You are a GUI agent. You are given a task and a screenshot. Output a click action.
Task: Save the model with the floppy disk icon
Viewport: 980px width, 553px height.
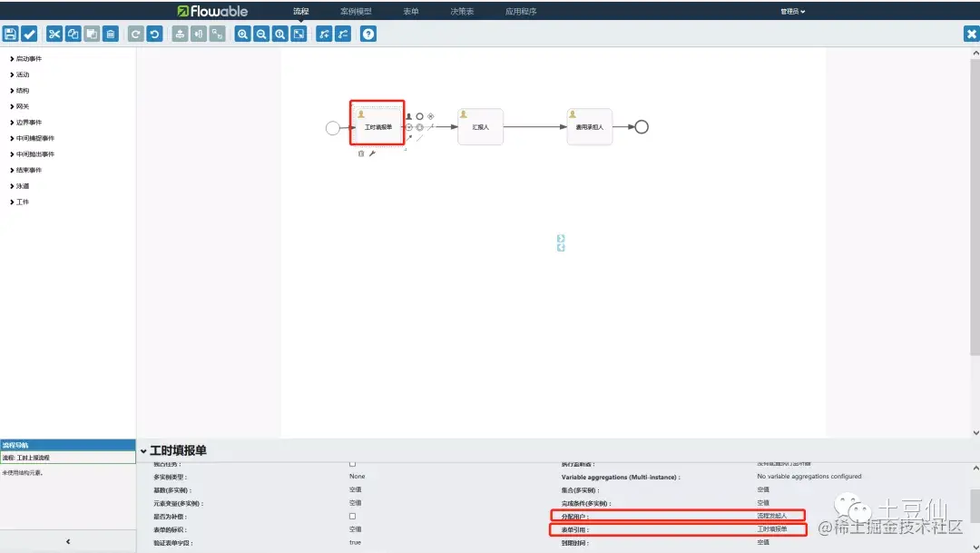click(x=11, y=34)
